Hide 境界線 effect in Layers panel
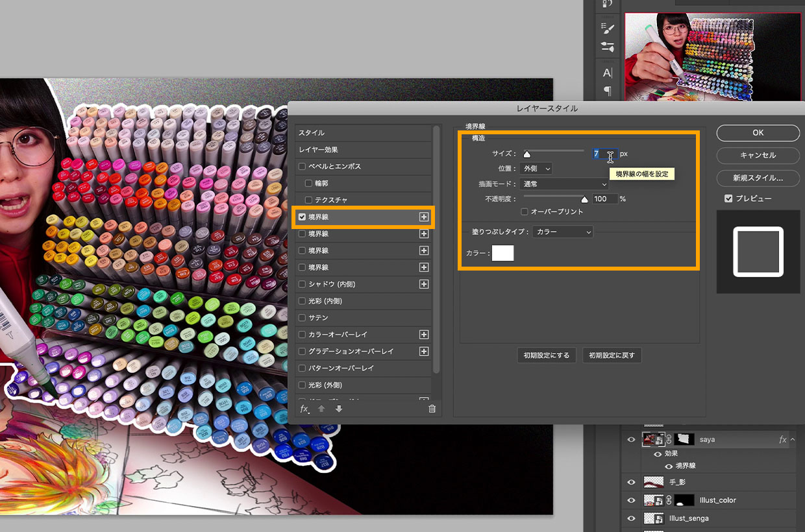The width and height of the screenshot is (805, 532). (668, 466)
